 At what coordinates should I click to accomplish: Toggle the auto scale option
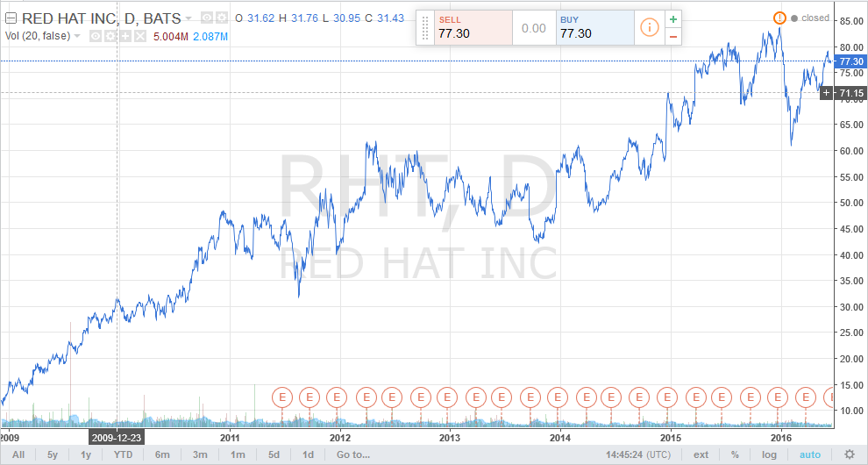[810, 454]
